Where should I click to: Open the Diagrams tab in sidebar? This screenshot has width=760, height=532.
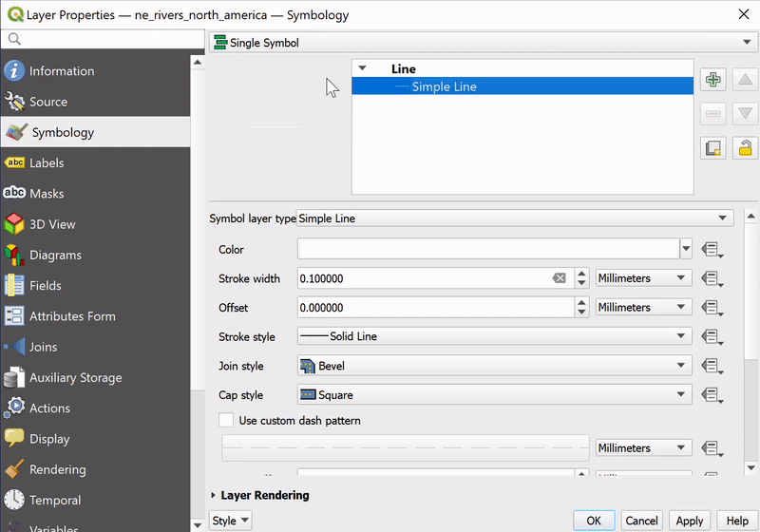[x=55, y=256]
